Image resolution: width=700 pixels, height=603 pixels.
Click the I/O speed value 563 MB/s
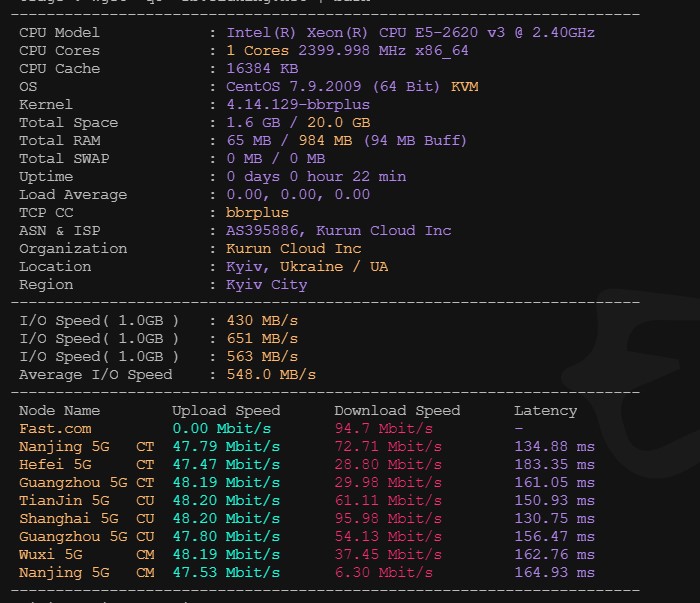(x=262, y=357)
